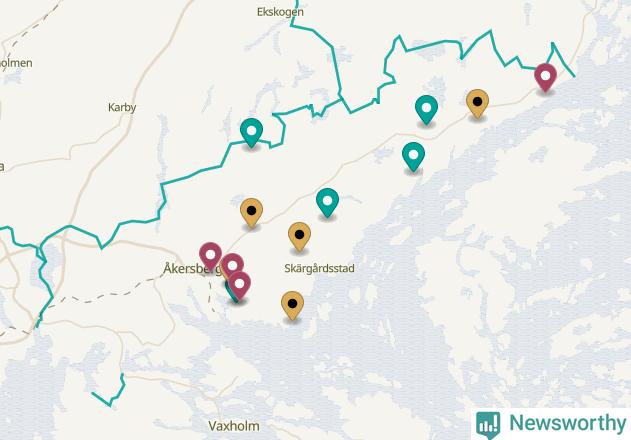Click the pink map pin at far northeast
The image size is (631, 440).
tap(545, 78)
